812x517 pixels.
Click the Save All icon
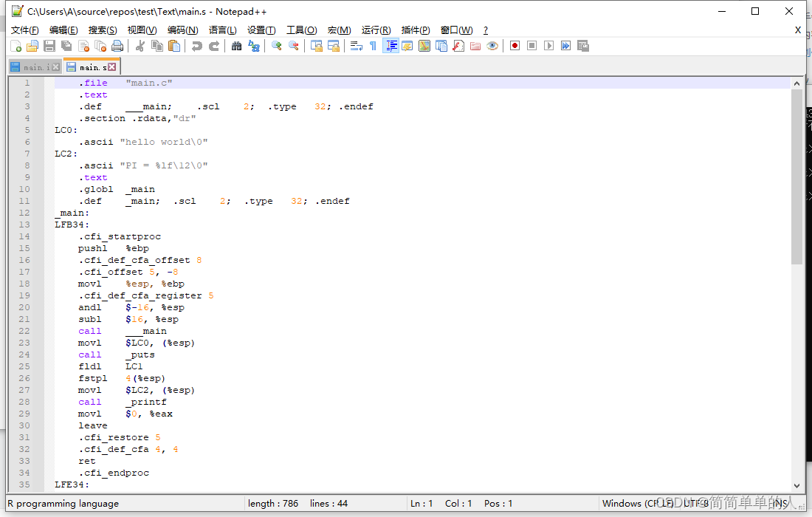coord(66,46)
